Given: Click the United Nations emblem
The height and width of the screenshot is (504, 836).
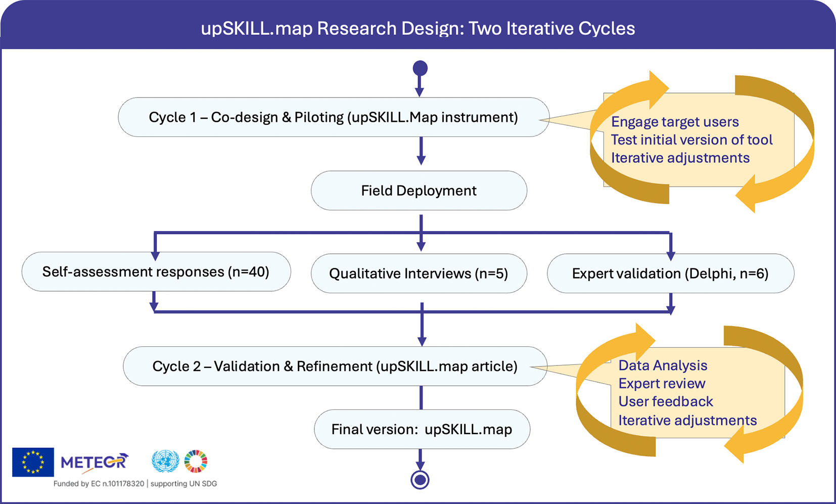Looking at the screenshot, I should point(165,462).
